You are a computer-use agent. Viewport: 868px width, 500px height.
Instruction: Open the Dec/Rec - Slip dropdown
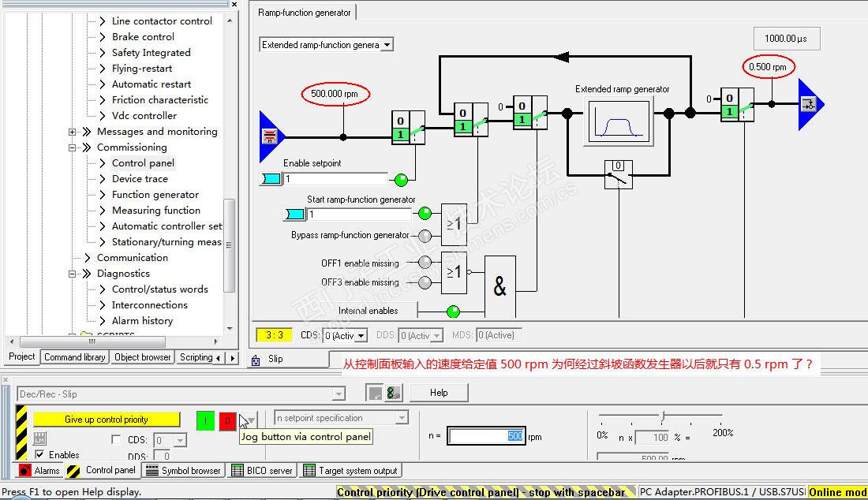coord(339,394)
